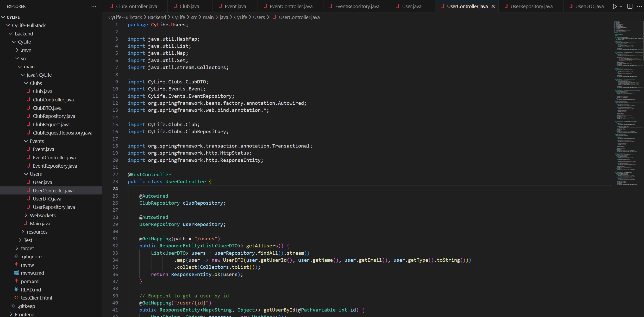The width and height of the screenshot is (644, 317).
Task: Expand the Websockets folder
Action: (42, 215)
